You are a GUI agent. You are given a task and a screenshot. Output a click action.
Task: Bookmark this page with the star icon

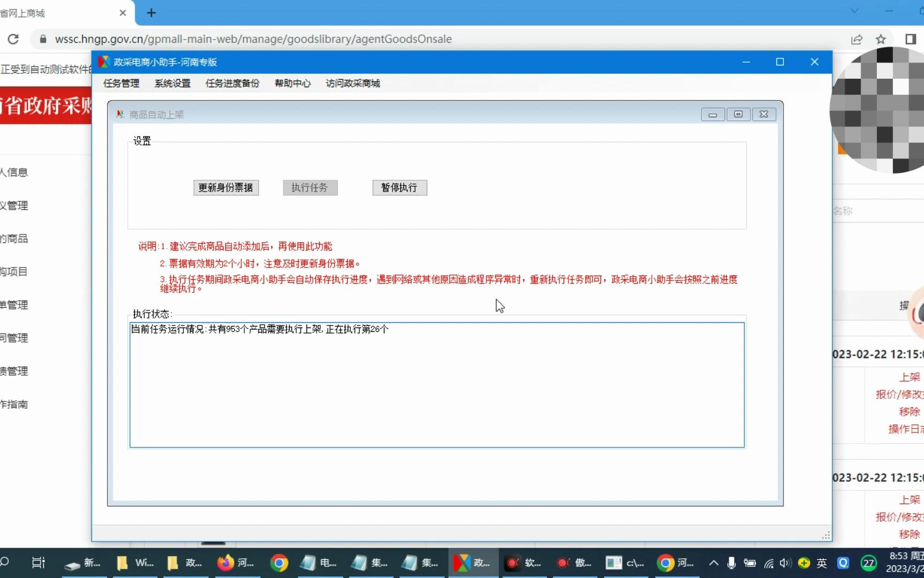881,39
